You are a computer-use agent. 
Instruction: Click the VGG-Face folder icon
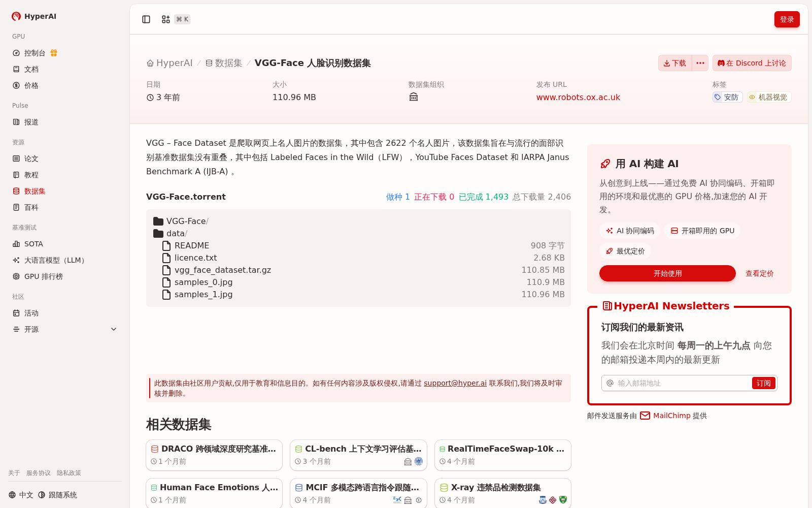[158, 221]
